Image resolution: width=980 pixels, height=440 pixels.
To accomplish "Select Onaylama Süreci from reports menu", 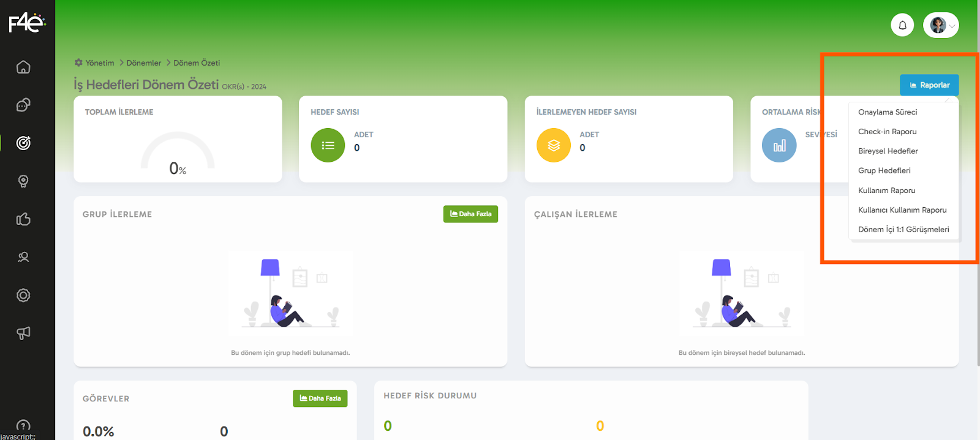I will tap(888, 112).
